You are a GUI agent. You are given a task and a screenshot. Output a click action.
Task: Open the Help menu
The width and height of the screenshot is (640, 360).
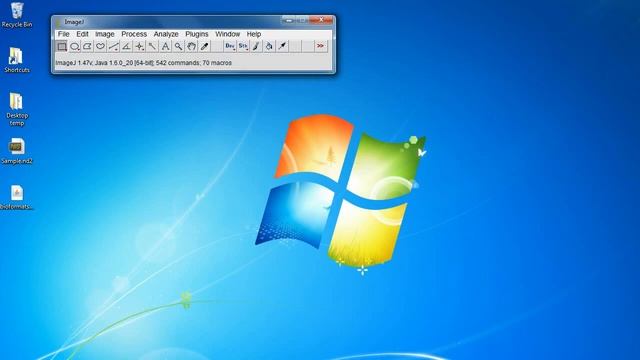(254, 34)
